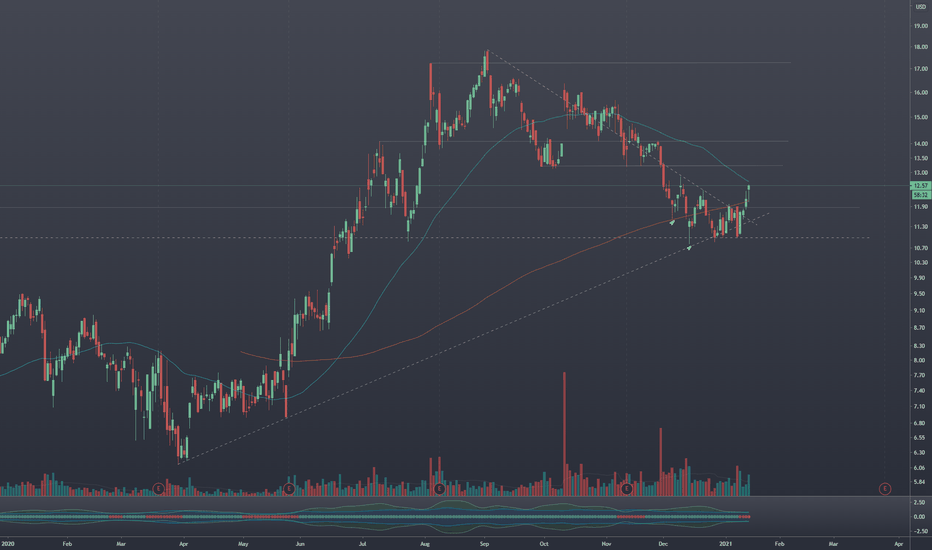This screenshot has height=550, width=932.
Task: Click the 16.00 price axis label
Action: [x=921, y=93]
